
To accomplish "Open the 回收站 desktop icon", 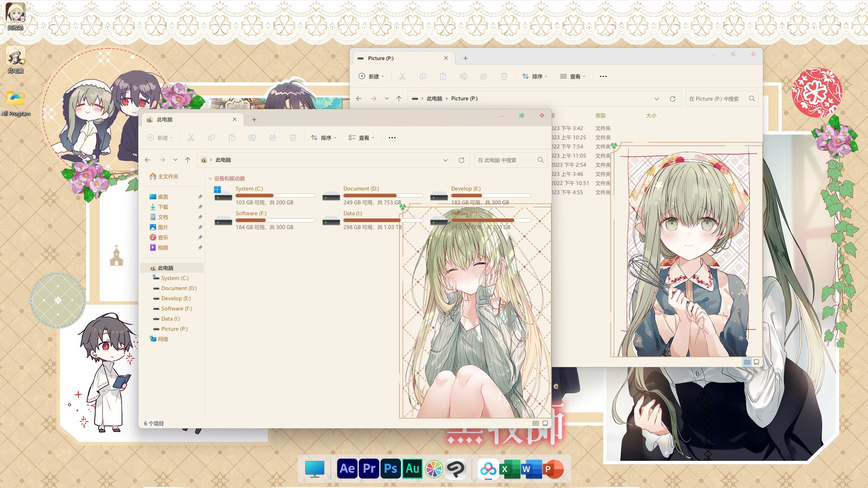I will click(x=16, y=16).
